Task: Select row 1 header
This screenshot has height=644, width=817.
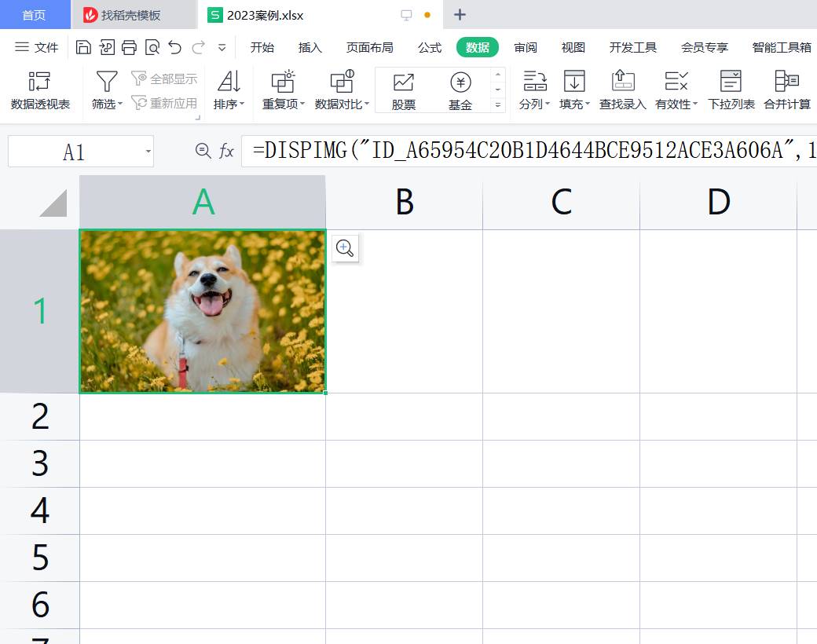Action: (x=39, y=311)
